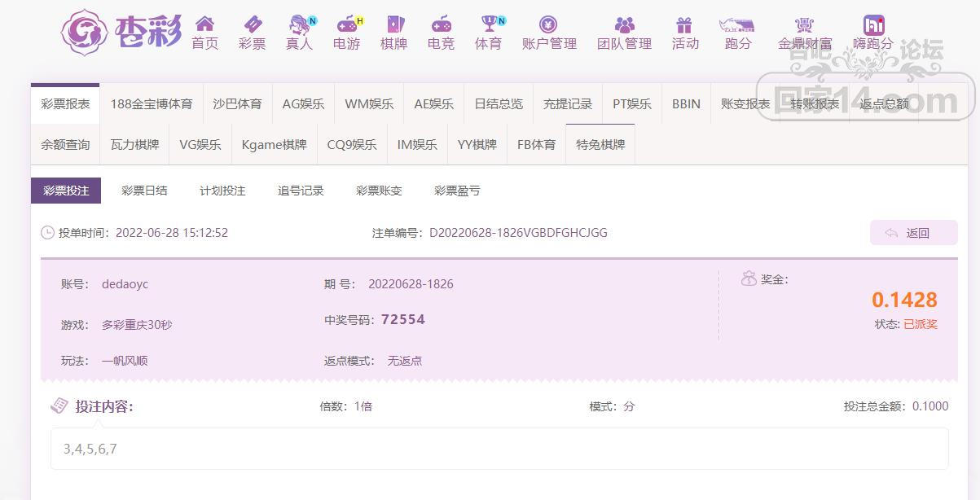Open the 彩票盈亏 sub-tab link
The height and width of the screenshot is (500, 980).
click(x=457, y=191)
